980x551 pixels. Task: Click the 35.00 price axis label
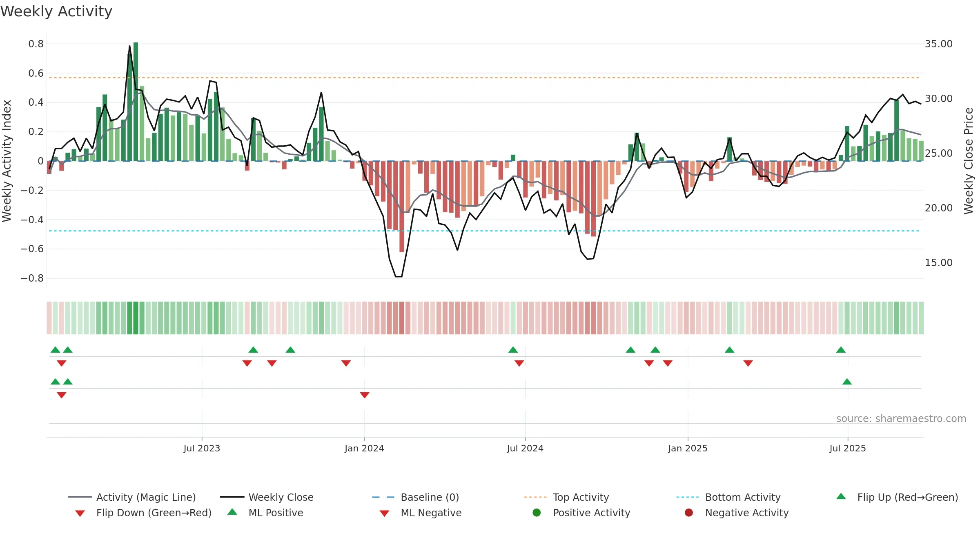click(x=939, y=44)
